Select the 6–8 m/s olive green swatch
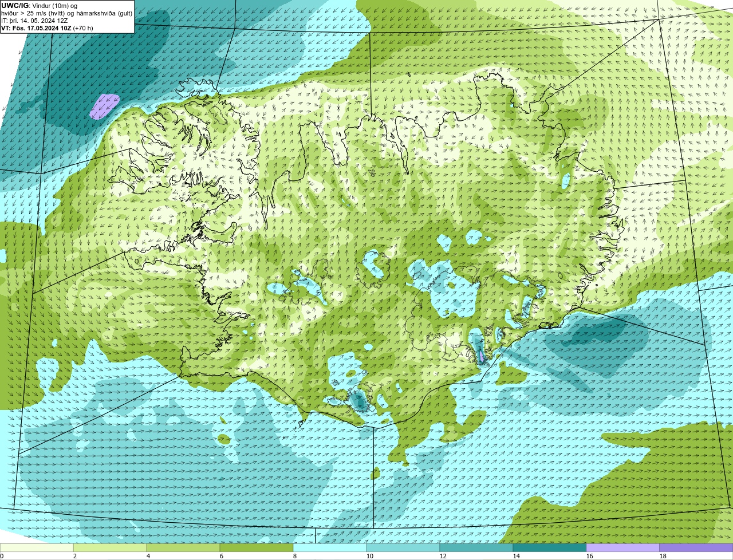The height and width of the screenshot is (560, 733). click(x=257, y=548)
